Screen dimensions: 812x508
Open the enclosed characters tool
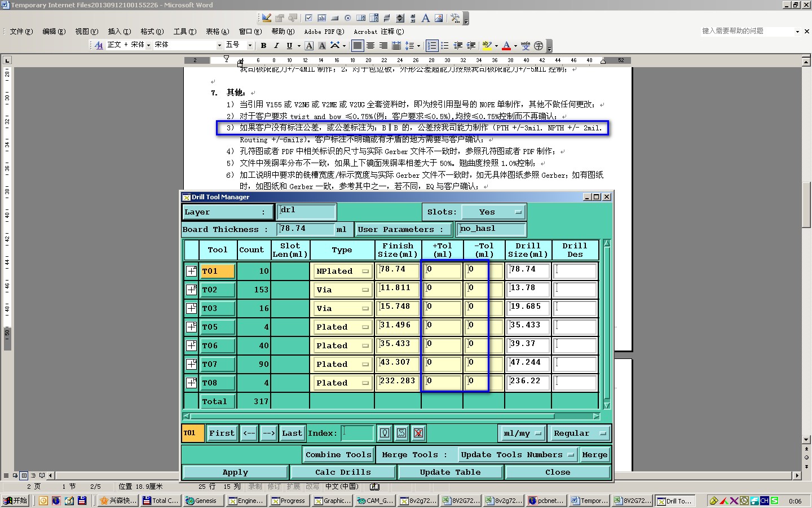pyautogui.click(x=539, y=45)
